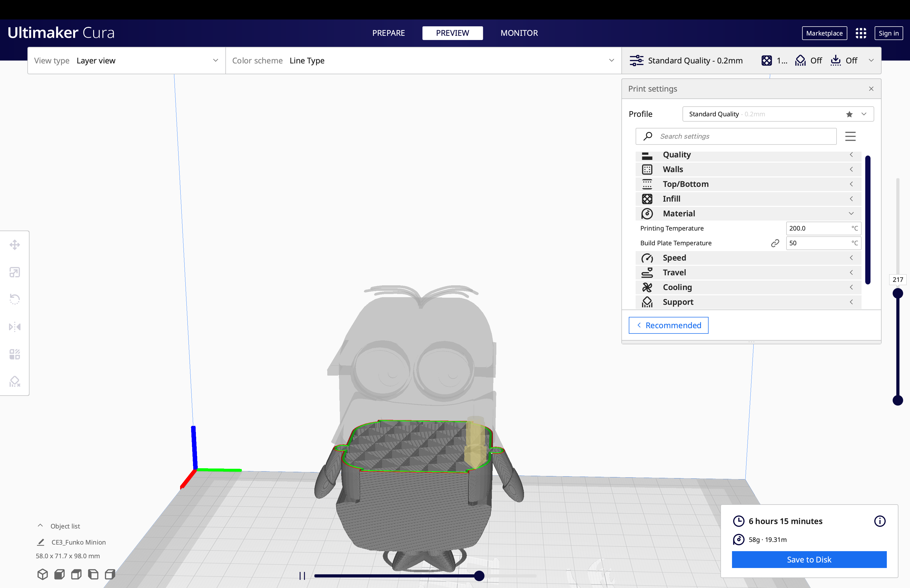910x588 pixels.
Task: Switch to the PREPARE stage
Action: [388, 33]
